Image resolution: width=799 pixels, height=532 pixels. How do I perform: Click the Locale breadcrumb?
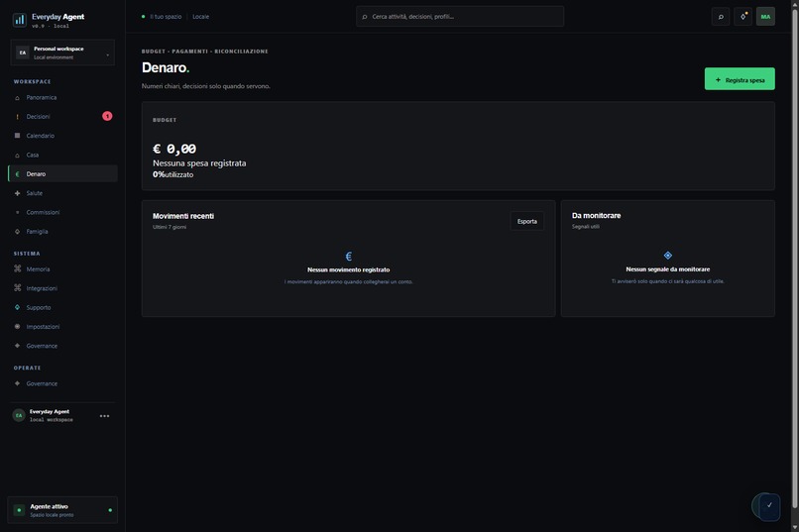coord(201,17)
